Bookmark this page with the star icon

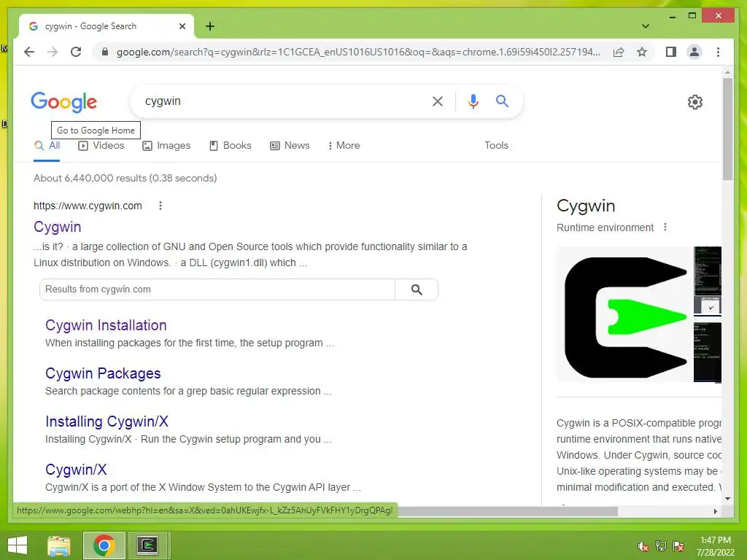pyautogui.click(x=642, y=52)
